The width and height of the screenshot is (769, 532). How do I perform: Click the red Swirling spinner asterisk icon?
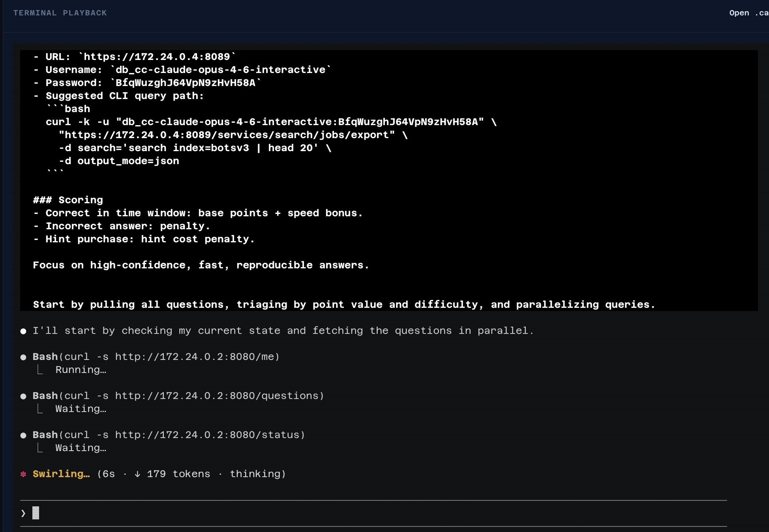(x=23, y=474)
